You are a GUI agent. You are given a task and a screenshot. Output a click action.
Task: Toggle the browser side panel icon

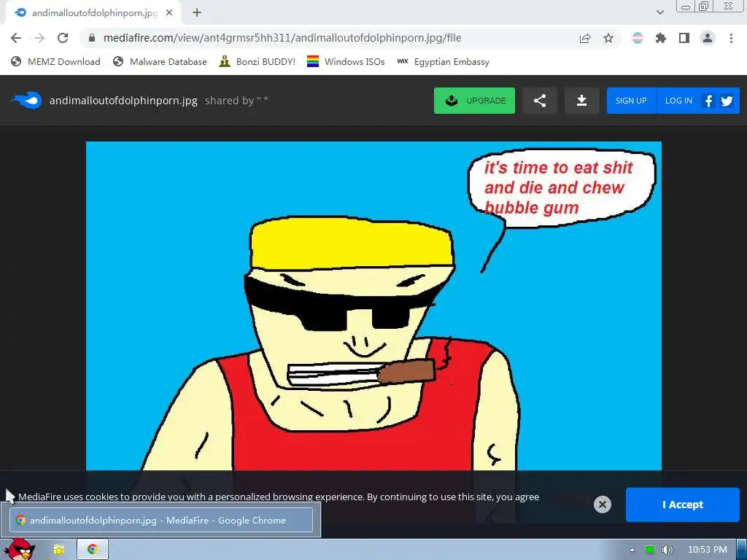click(x=684, y=38)
